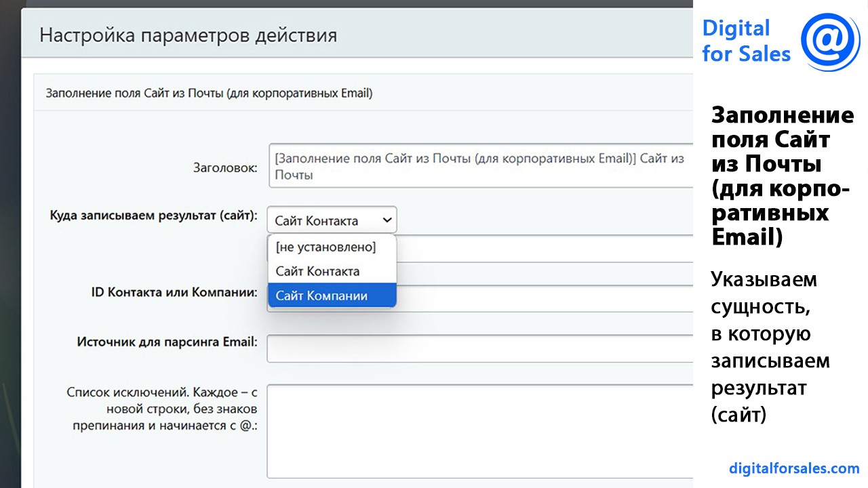Click the "Настройка параметров действия" dialog title

coord(188,35)
